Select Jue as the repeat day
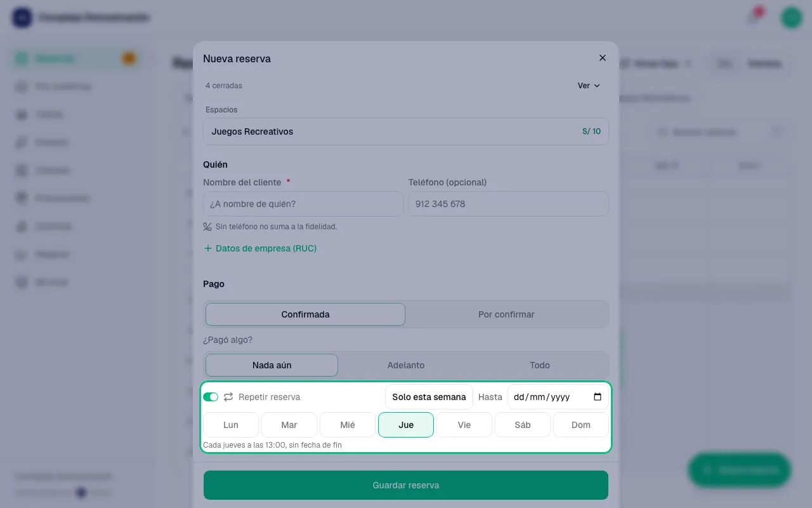The image size is (812, 508). pyautogui.click(x=406, y=425)
